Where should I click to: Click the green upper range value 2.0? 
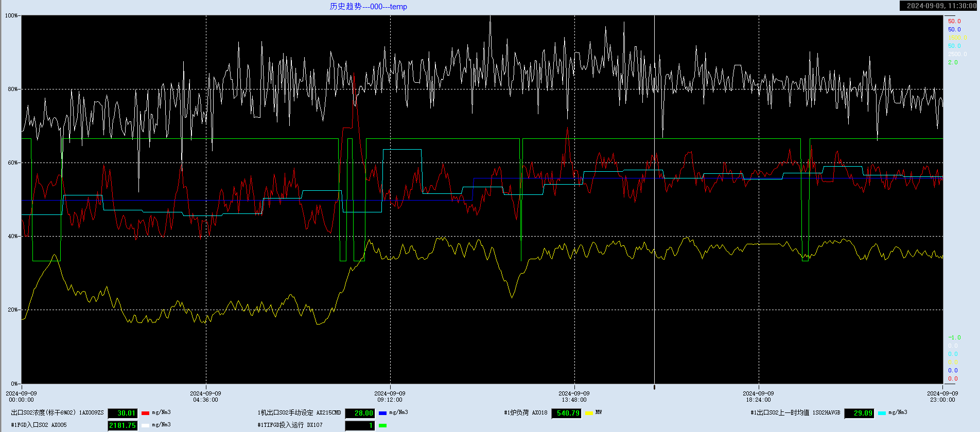pos(953,63)
